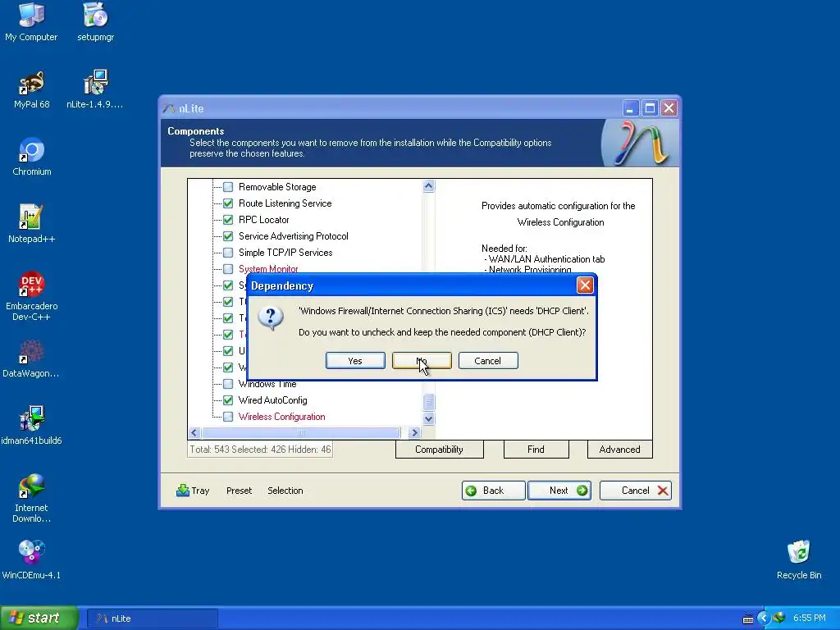Go Back in nLite wizard

[x=493, y=491]
